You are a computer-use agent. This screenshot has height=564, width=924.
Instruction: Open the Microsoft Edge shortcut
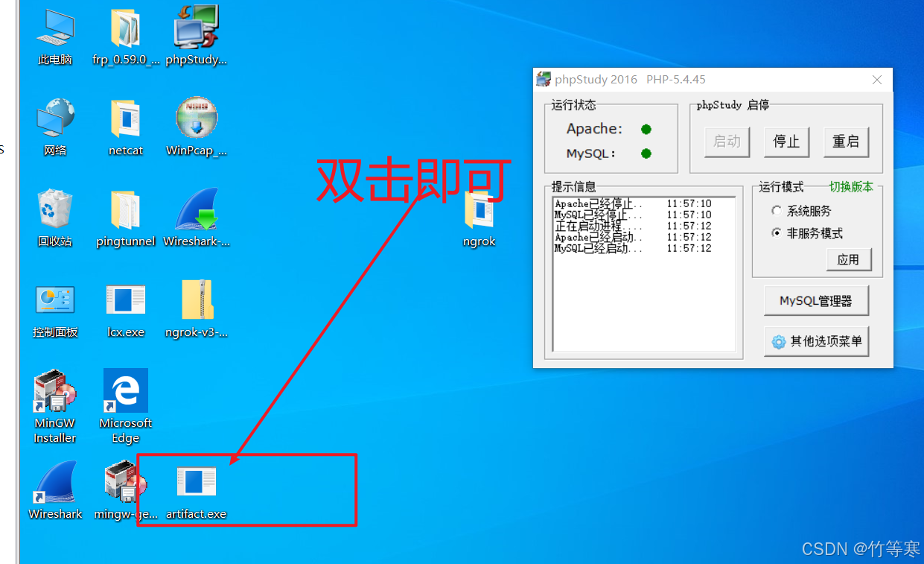pos(125,393)
